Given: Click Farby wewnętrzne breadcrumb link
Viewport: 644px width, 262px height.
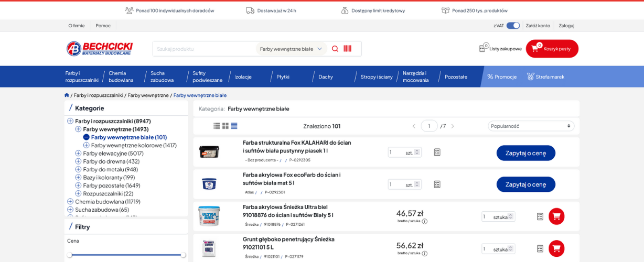Looking at the screenshot, I should [x=148, y=95].
